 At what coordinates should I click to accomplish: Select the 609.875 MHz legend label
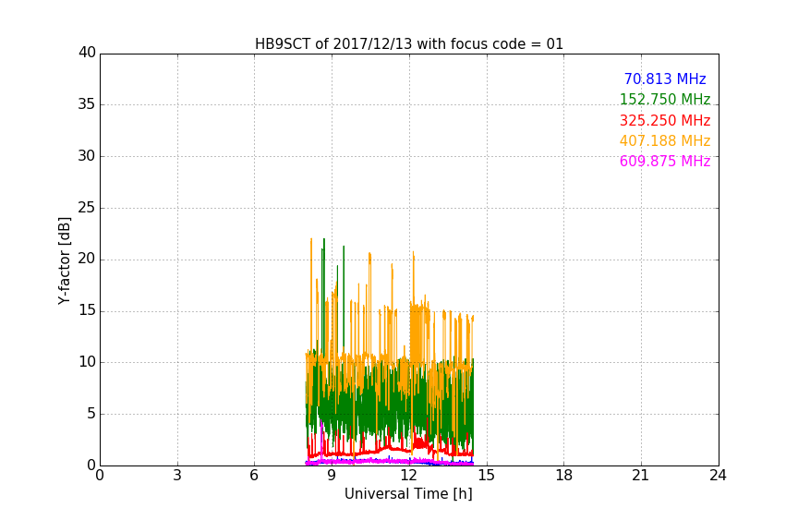[665, 161]
